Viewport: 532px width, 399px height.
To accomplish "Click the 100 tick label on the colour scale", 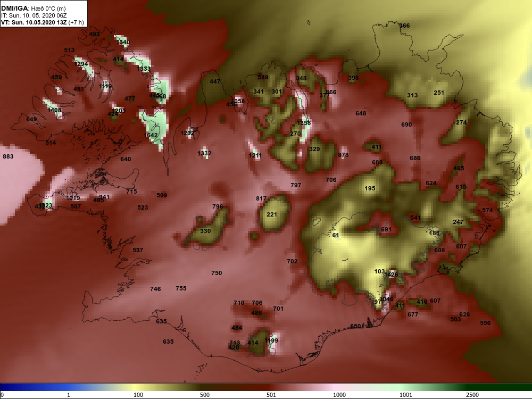I will (x=138, y=395).
